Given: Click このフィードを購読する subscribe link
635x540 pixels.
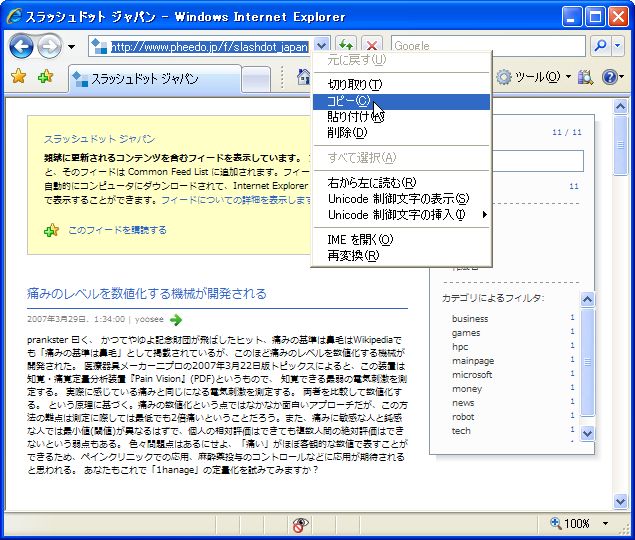Looking at the screenshot, I should pos(117,230).
